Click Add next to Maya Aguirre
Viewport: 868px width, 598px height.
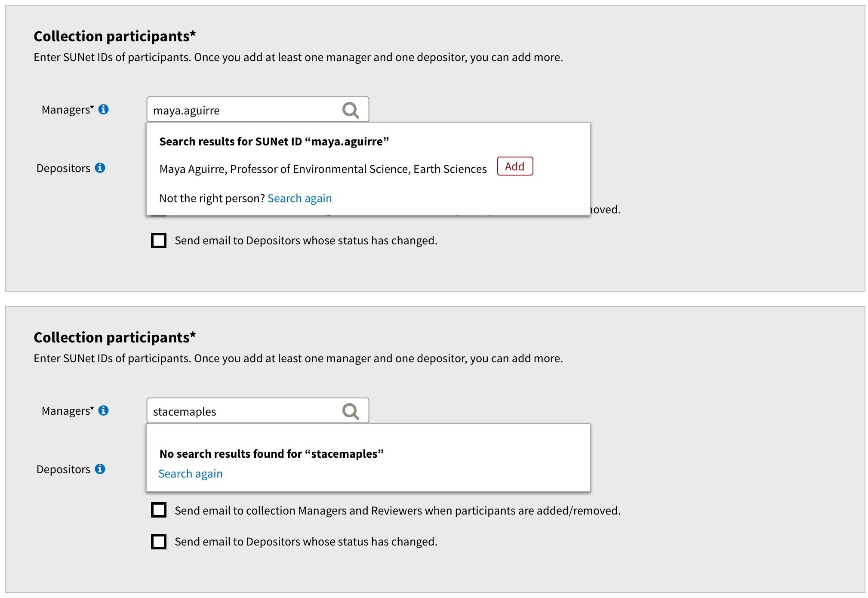pyautogui.click(x=514, y=166)
